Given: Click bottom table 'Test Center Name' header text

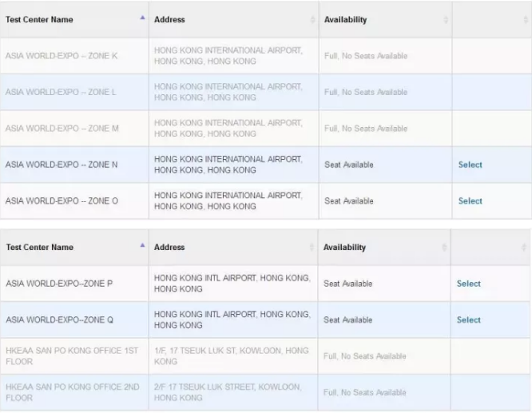Looking at the screenshot, I should (x=40, y=247).
